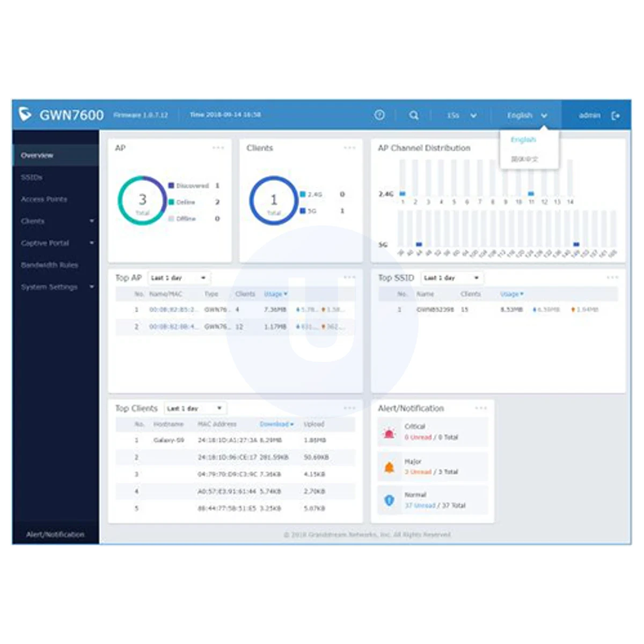
Task: Click the Type column header in Top AP
Action: pyautogui.click(x=211, y=294)
